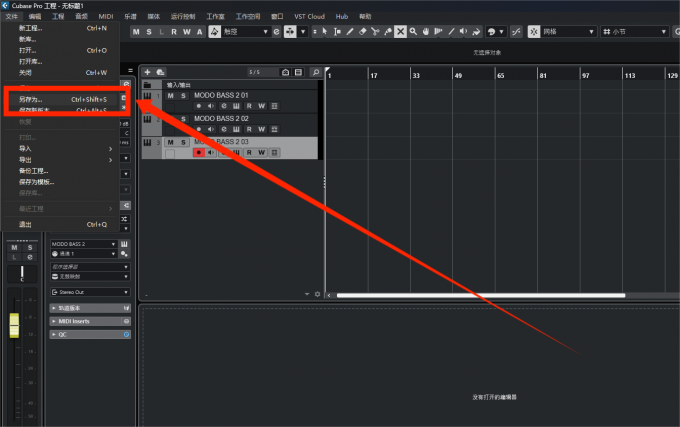Solo the MODO BASS 2 02 track

[x=183, y=119]
